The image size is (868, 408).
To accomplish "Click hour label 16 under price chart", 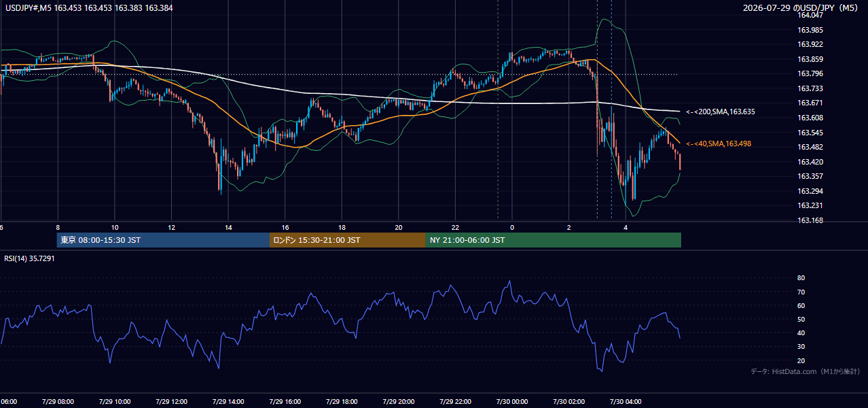I will 285,228.
